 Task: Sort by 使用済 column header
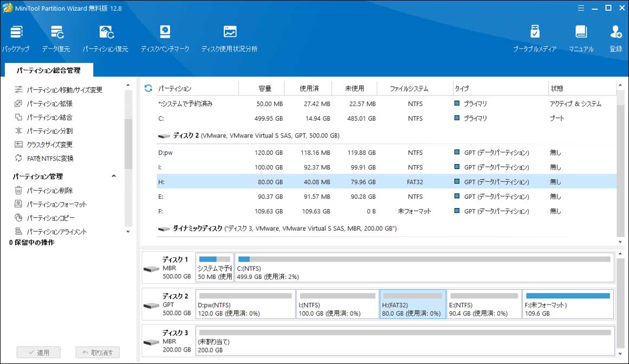(309, 89)
